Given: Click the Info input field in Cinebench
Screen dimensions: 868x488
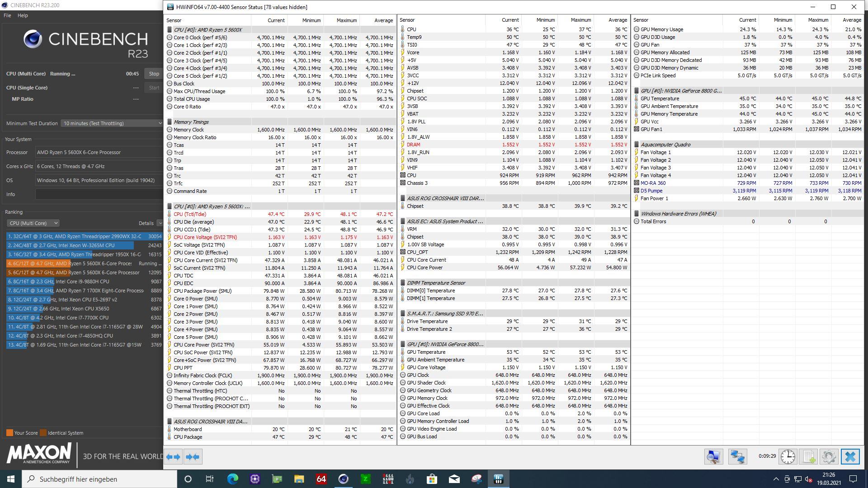Looking at the screenshot, I should click(x=99, y=194).
